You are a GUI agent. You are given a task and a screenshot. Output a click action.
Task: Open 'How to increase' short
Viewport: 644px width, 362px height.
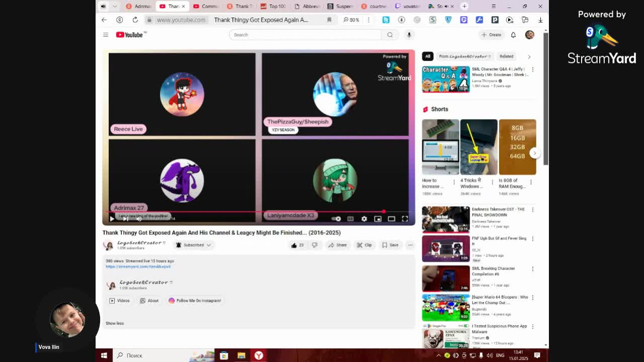click(440, 147)
